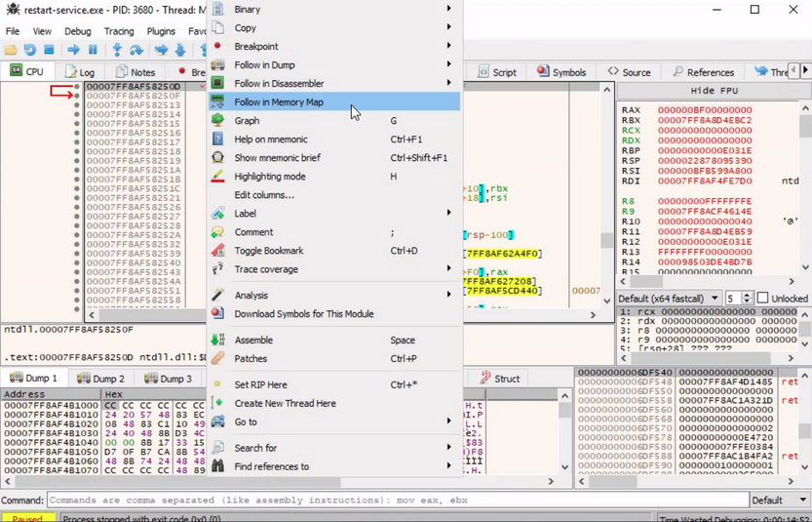Click the Step Into toolbar icon

117,50
